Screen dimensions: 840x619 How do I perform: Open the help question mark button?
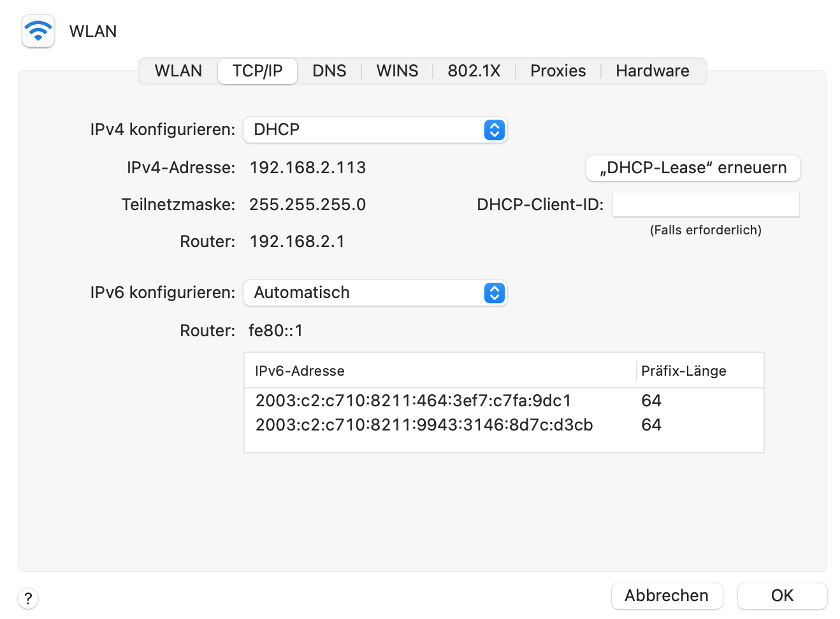[x=28, y=599]
